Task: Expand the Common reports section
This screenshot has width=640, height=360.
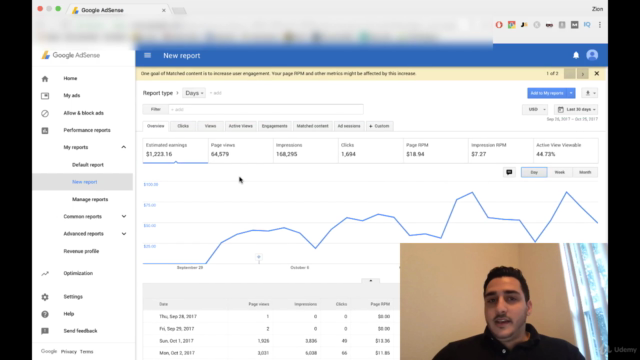Action: [x=124, y=217]
